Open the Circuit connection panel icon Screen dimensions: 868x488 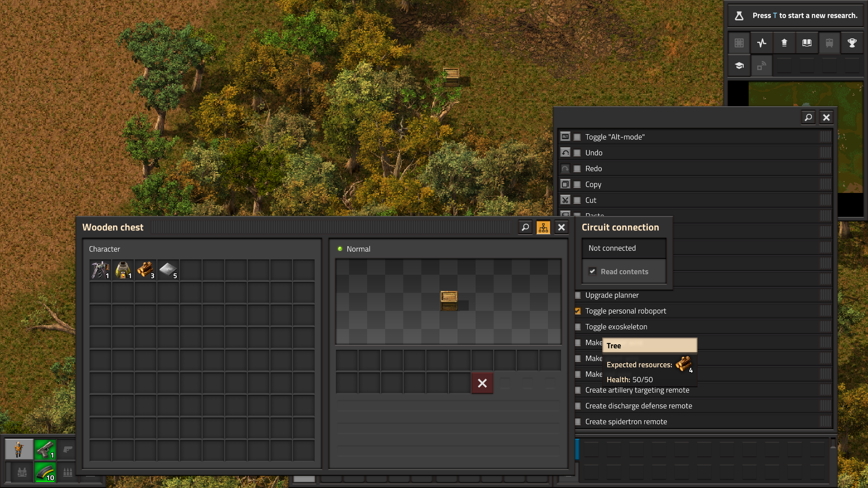click(543, 227)
